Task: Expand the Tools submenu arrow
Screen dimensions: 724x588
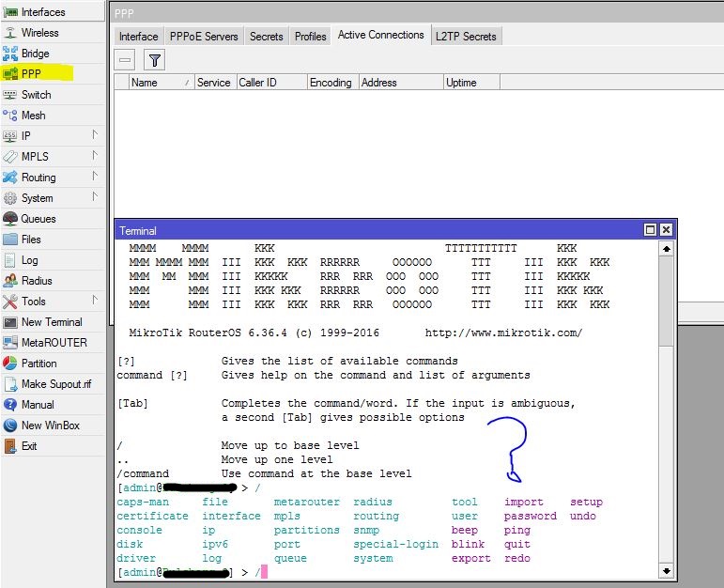Action: (95, 301)
